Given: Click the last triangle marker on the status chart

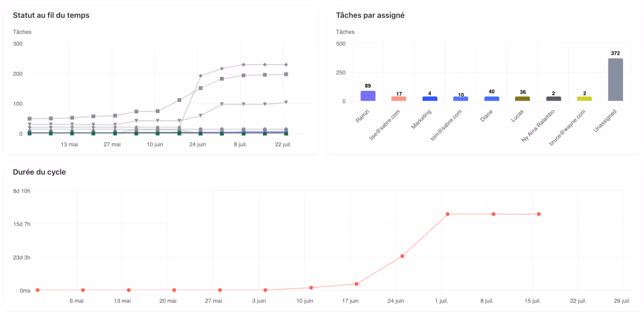Looking at the screenshot, I should coord(286,103).
